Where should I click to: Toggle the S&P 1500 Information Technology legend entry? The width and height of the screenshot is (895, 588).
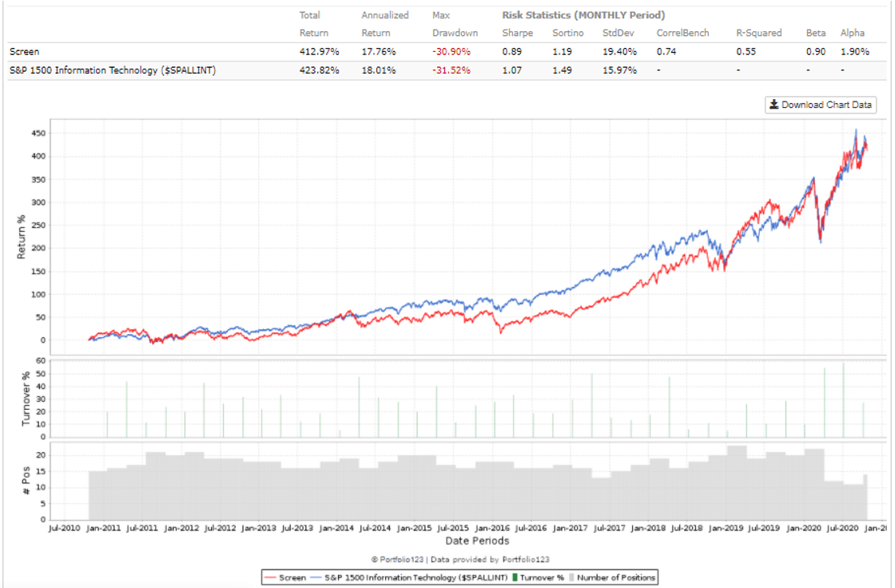pos(409,578)
